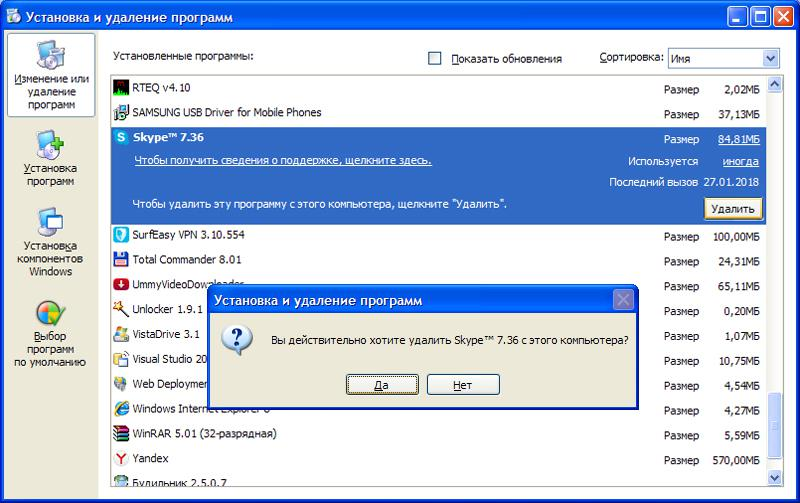Open the 'Сортировка' dropdown showing Имя

pos(723,58)
